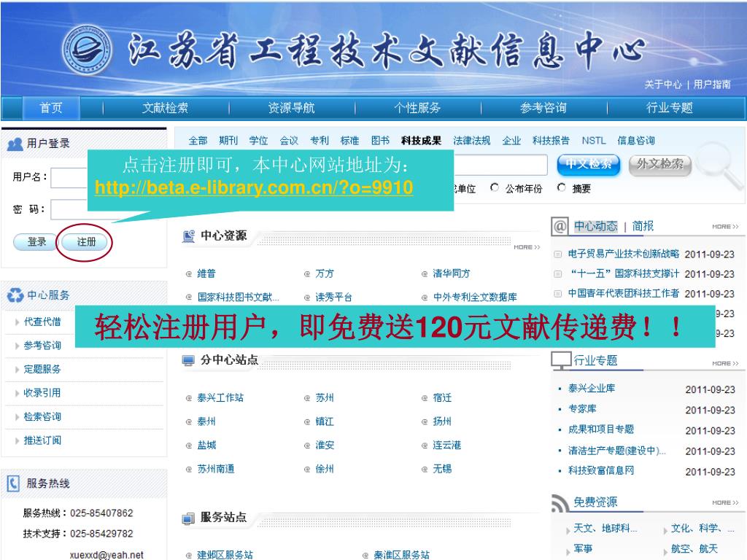The height and width of the screenshot is (560, 747).
Task: Expand 收录引用 in the sidebar
Action: (x=42, y=392)
